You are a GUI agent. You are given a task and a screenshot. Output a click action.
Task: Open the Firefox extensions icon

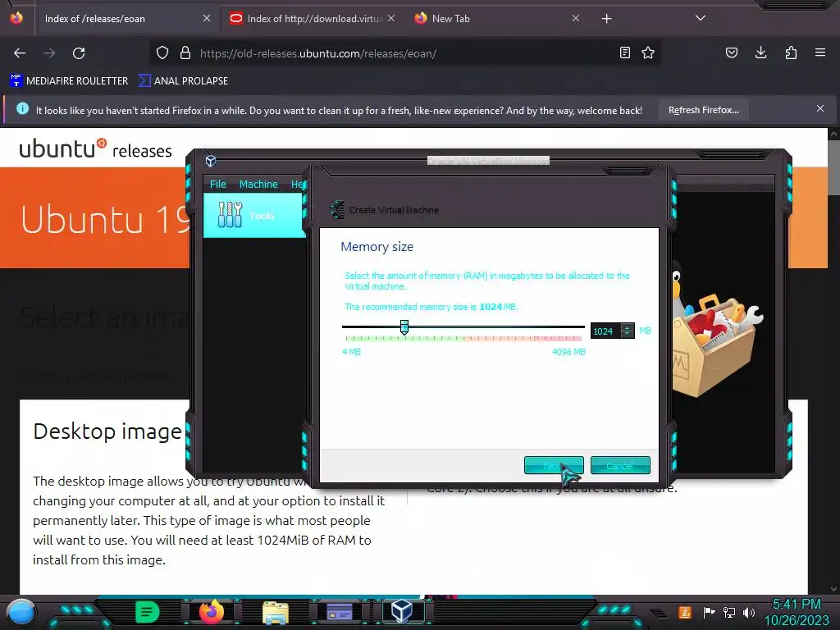pos(791,53)
